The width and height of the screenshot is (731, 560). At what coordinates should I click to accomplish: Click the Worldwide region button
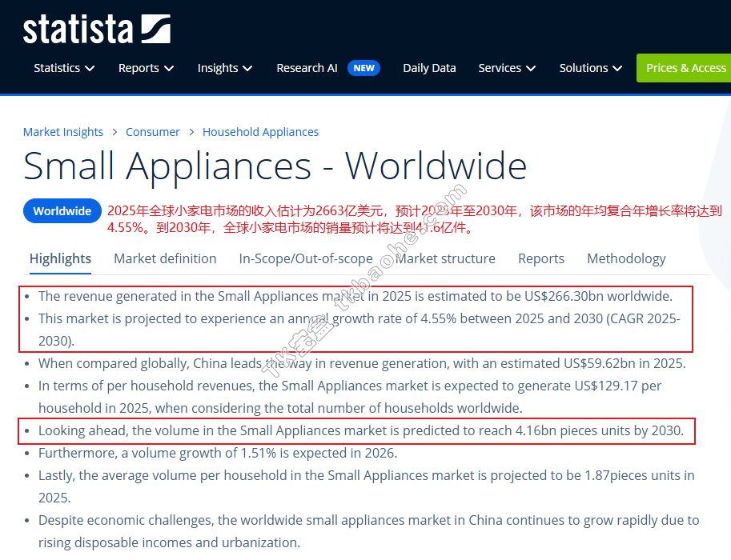tap(62, 211)
